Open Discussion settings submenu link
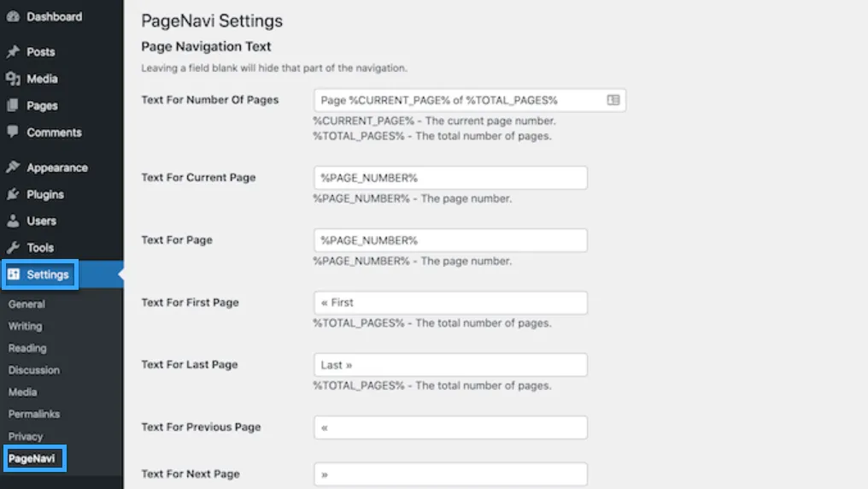 tap(34, 370)
